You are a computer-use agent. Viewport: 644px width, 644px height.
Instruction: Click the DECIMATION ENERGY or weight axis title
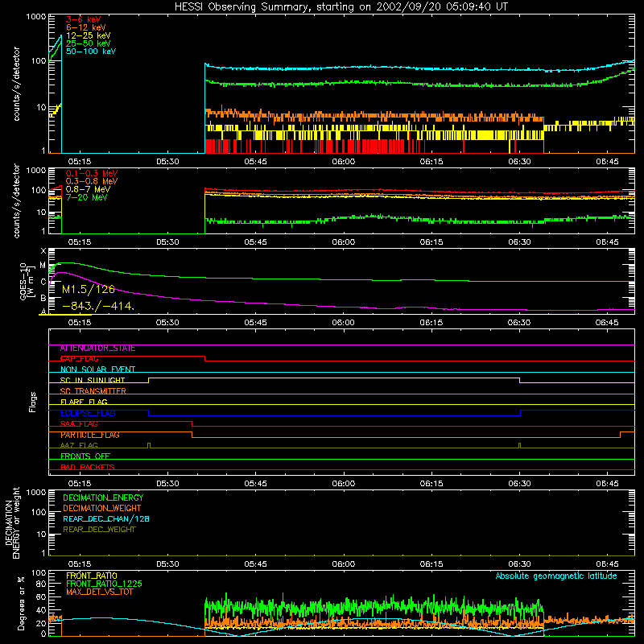tap(12, 523)
